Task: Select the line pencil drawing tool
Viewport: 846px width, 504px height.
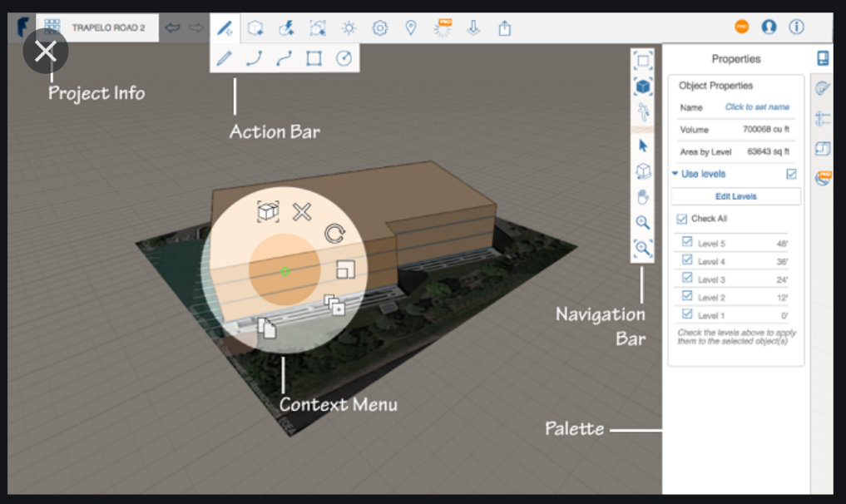Action: coord(224,57)
